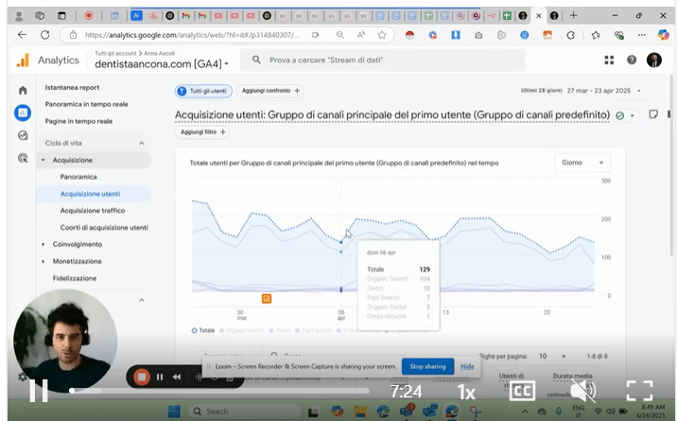Click the Windows taskbar Search box
677x421 pixels.
(245, 411)
